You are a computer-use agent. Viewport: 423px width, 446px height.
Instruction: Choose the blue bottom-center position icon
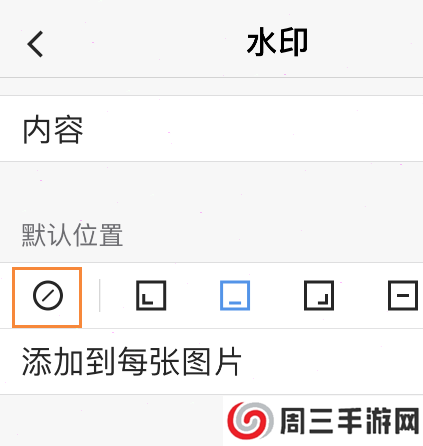(x=235, y=296)
